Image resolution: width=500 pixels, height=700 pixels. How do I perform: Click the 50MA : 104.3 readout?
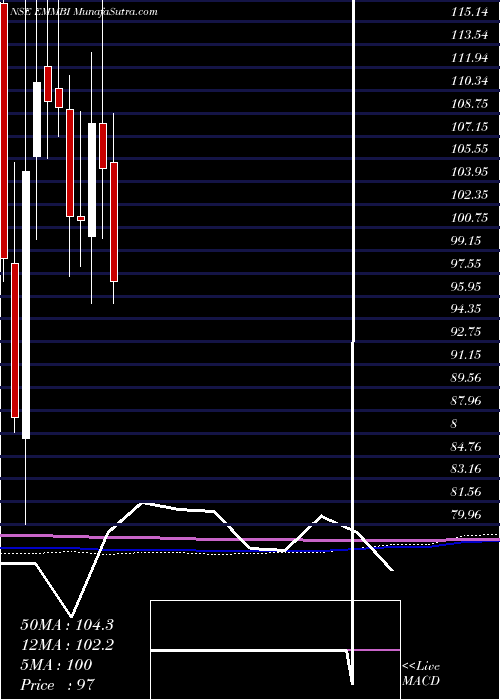click(x=67, y=625)
